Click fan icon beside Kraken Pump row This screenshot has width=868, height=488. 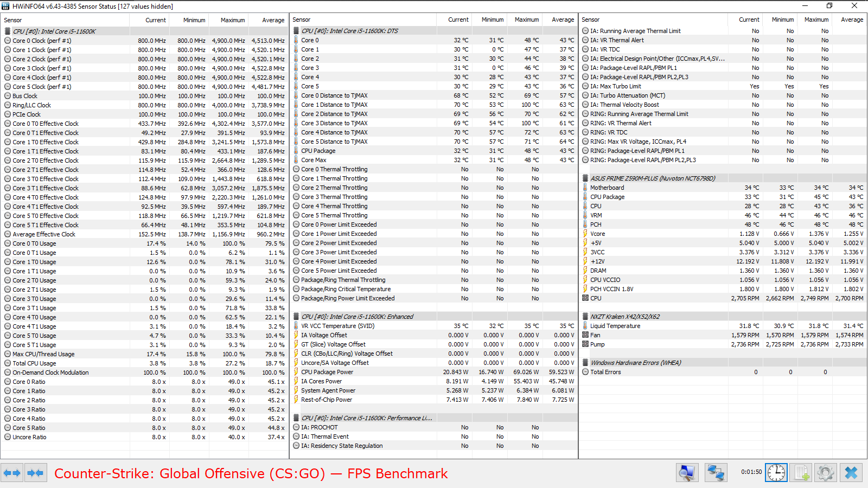pos(585,344)
